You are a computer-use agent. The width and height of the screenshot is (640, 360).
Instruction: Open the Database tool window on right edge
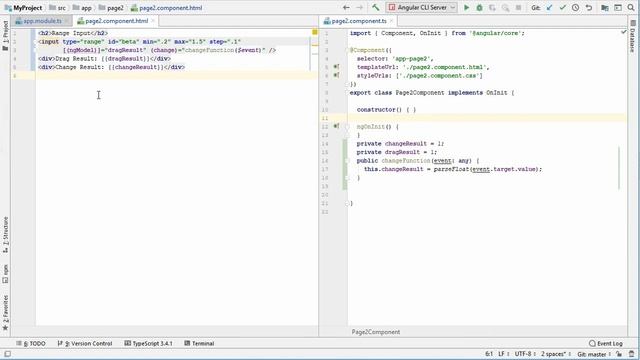point(633,36)
